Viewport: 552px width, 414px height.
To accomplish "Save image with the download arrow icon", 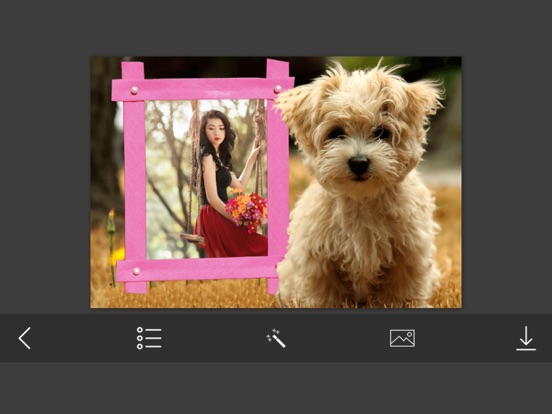I will [526, 338].
